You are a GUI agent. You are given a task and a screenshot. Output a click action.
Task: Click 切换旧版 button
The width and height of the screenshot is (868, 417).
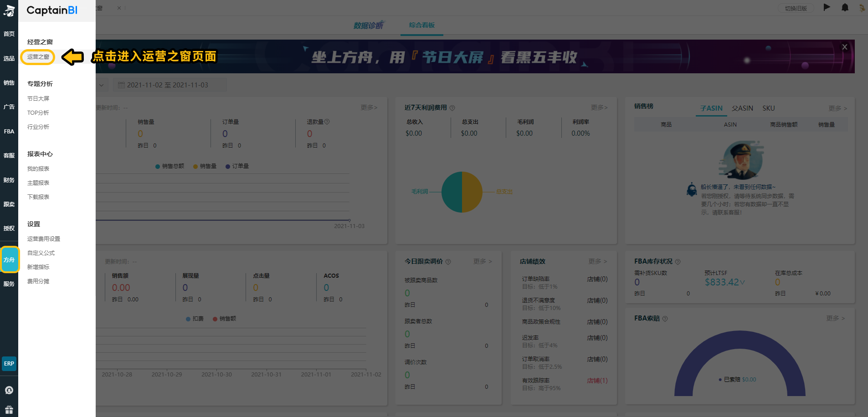tap(796, 8)
